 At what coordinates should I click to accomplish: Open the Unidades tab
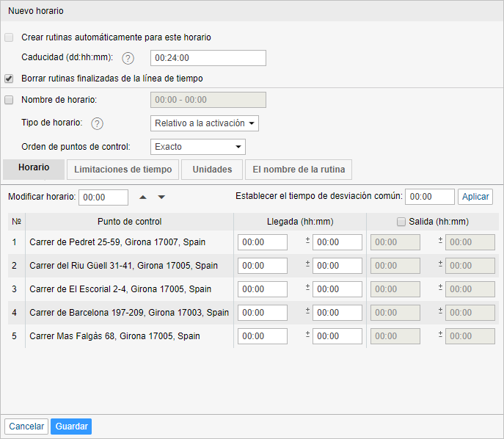(x=212, y=170)
